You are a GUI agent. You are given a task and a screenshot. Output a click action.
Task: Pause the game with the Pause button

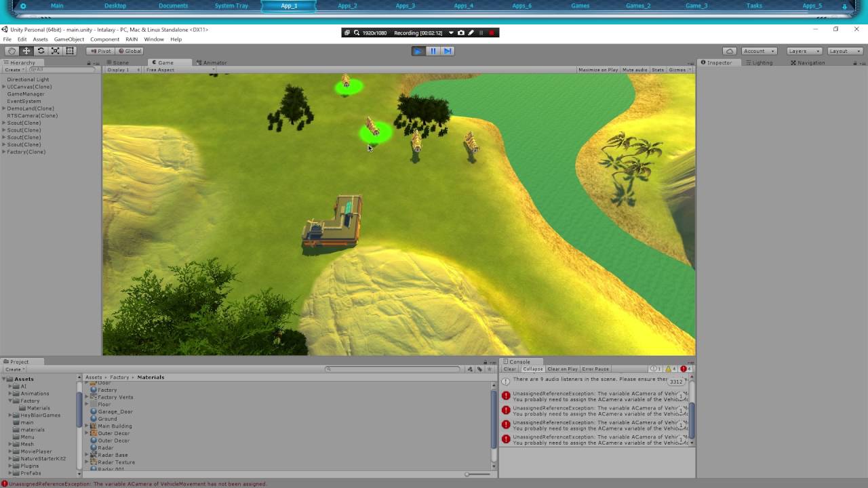point(433,51)
